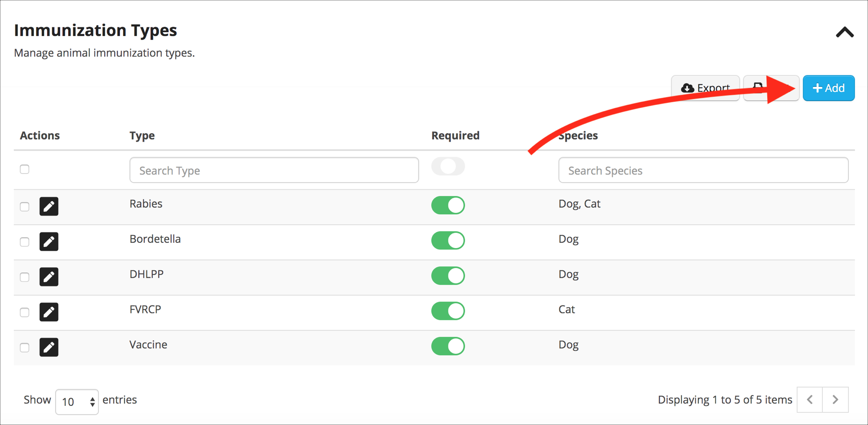Focus the Search Species field
This screenshot has width=868, height=425.
point(703,170)
